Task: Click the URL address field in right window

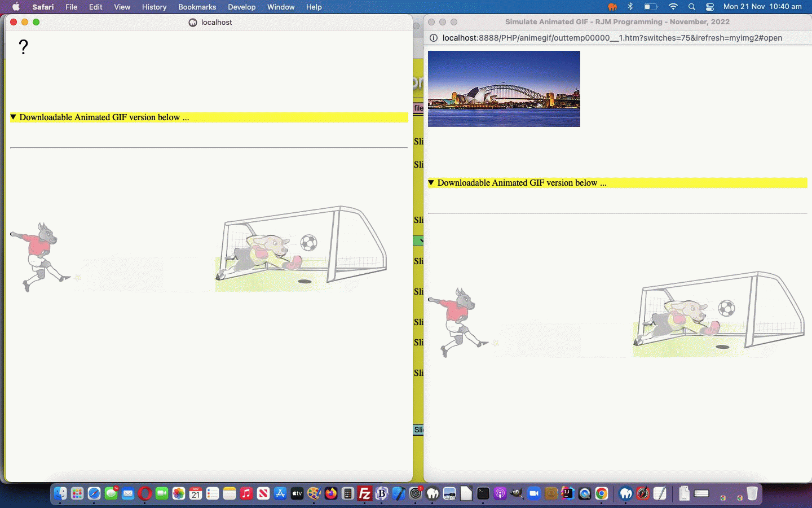Action: (x=612, y=38)
